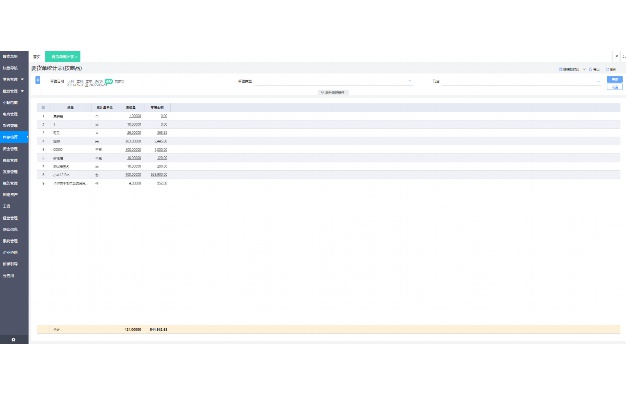Click the solid blue query button
Screen dimensions: 626x395
(615, 79)
